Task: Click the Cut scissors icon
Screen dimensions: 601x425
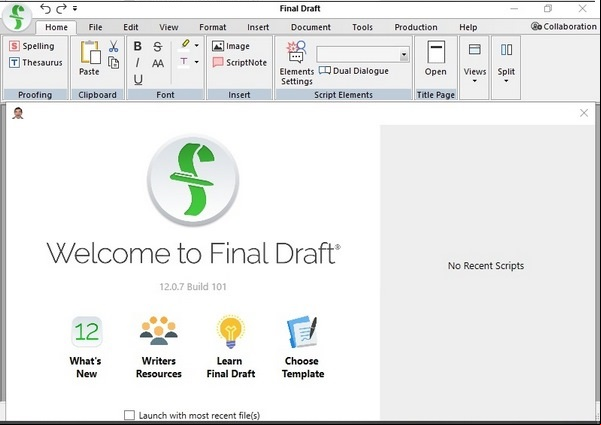Action: (113, 46)
